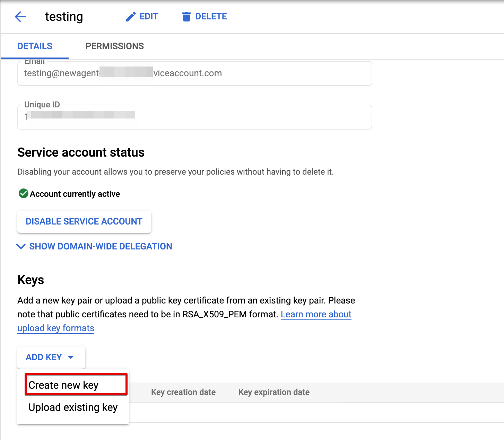Click Key expiration date column header
504x440 pixels.
coord(274,392)
